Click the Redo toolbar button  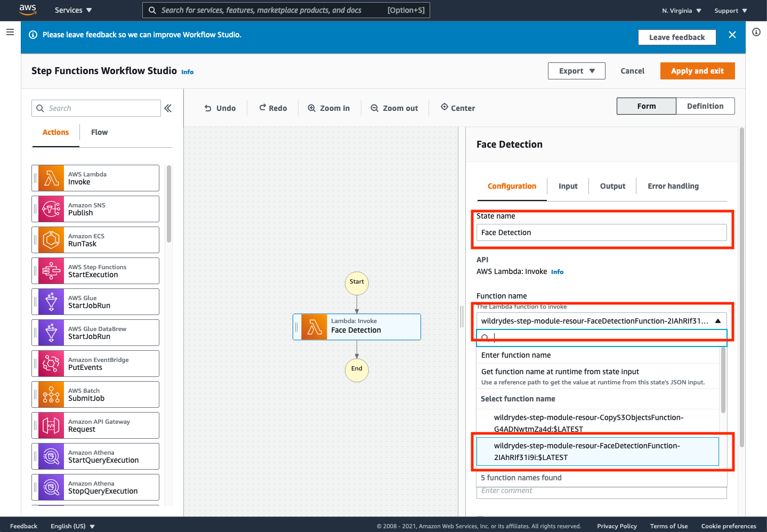pyautogui.click(x=273, y=108)
